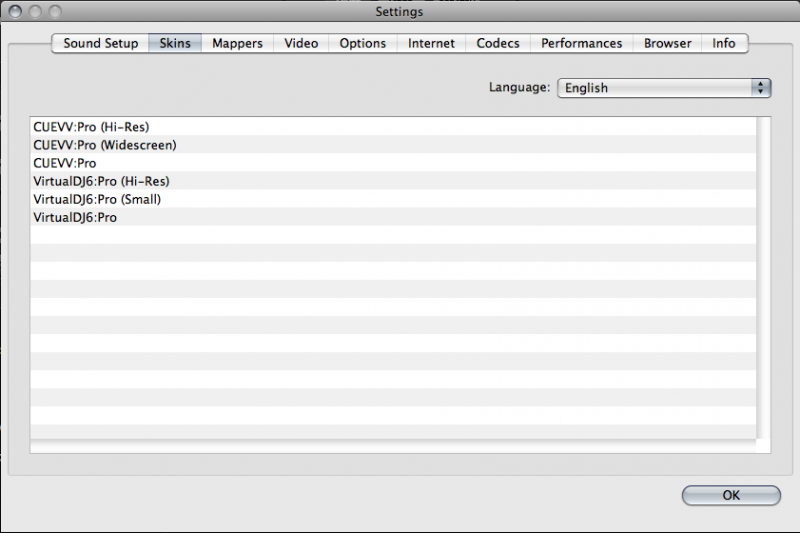This screenshot has height=533, width=800.
Task: Choose the VirtualDJ6:Pro (Small) skin
Action: click(97, 199)
